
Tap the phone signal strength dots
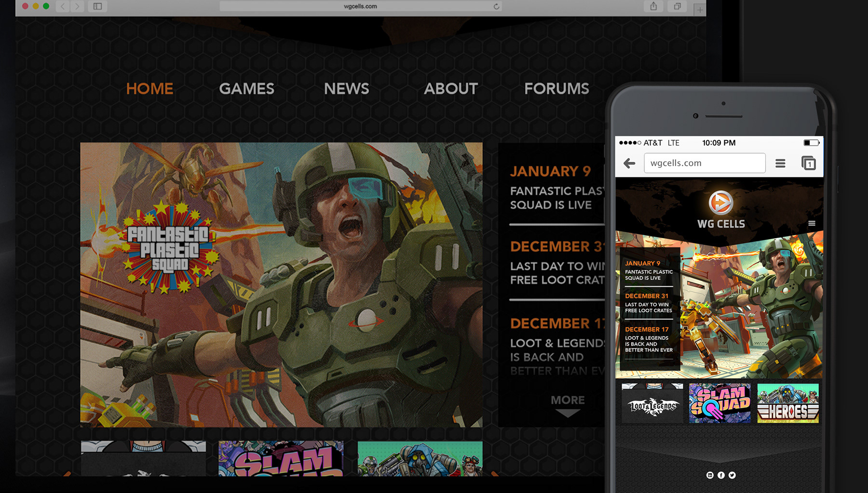pyautogui.click(x=630, y=143)
